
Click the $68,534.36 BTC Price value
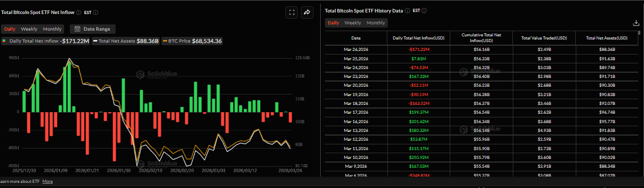207,41
